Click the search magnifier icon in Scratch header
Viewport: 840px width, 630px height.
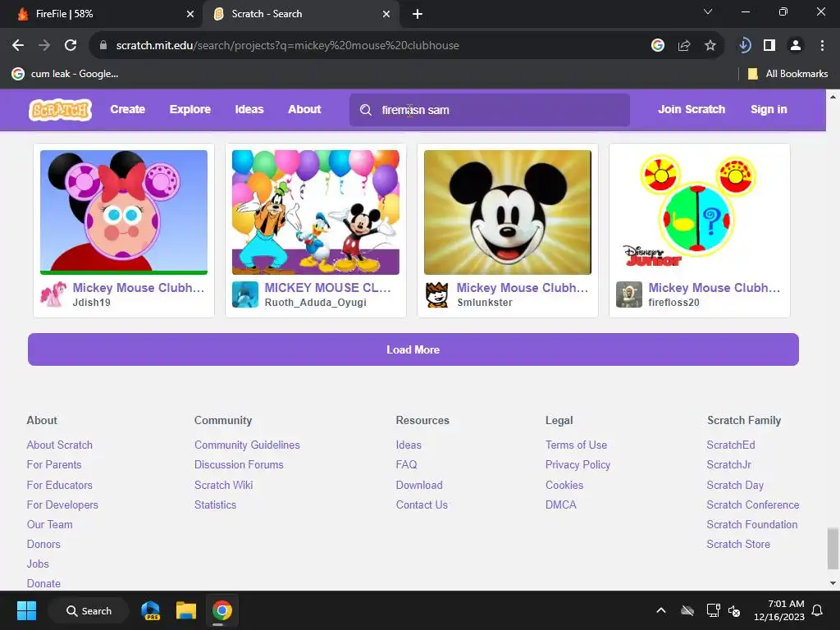(x=365, y=110)
